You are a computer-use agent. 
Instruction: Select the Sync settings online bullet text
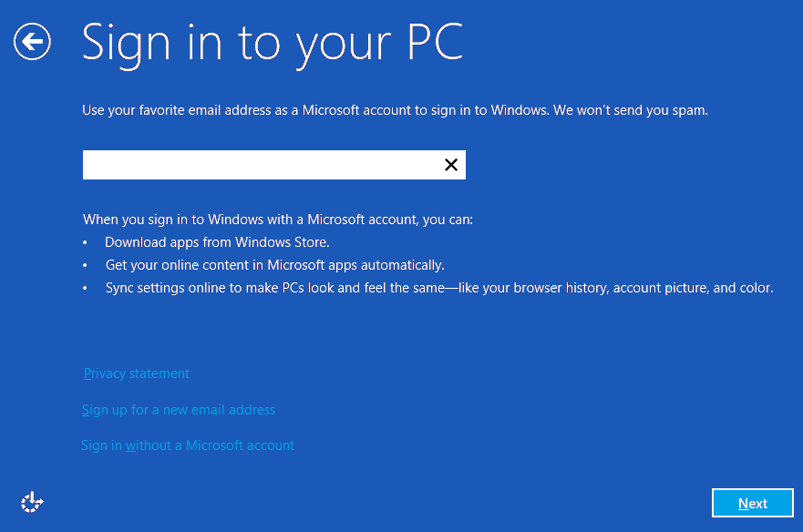(439, 288)
